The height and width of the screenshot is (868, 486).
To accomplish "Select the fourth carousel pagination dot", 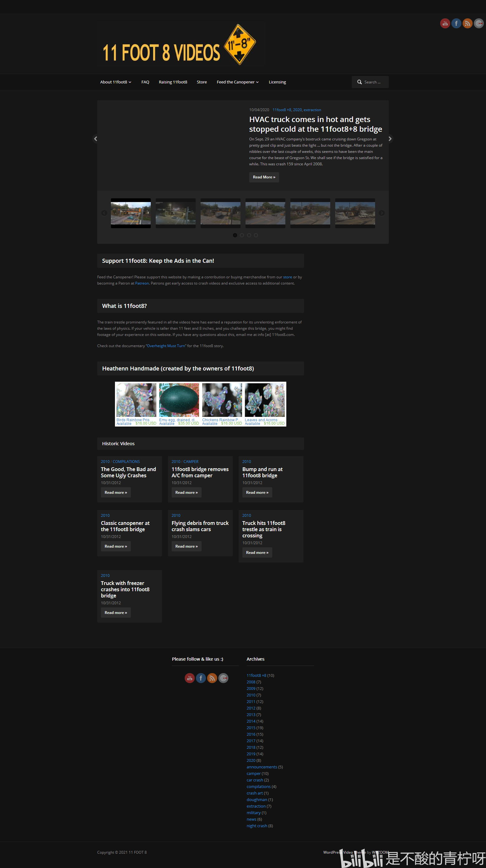I will coord(256,235).
